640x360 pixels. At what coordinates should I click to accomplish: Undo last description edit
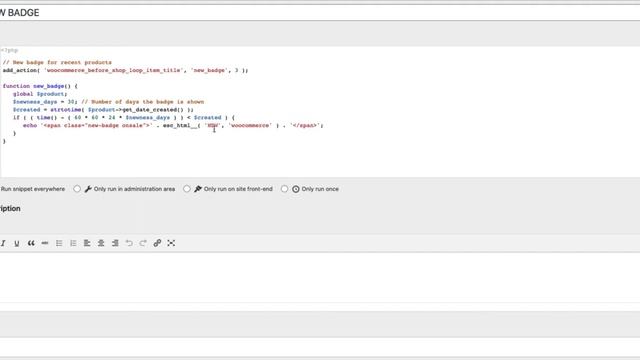(x=129, y=243)
